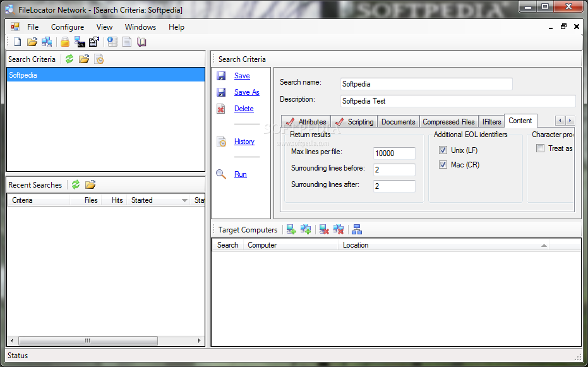Tick the 'Treat as' checkbox under Character processing
588x367 pixels.
coord(541,148)
